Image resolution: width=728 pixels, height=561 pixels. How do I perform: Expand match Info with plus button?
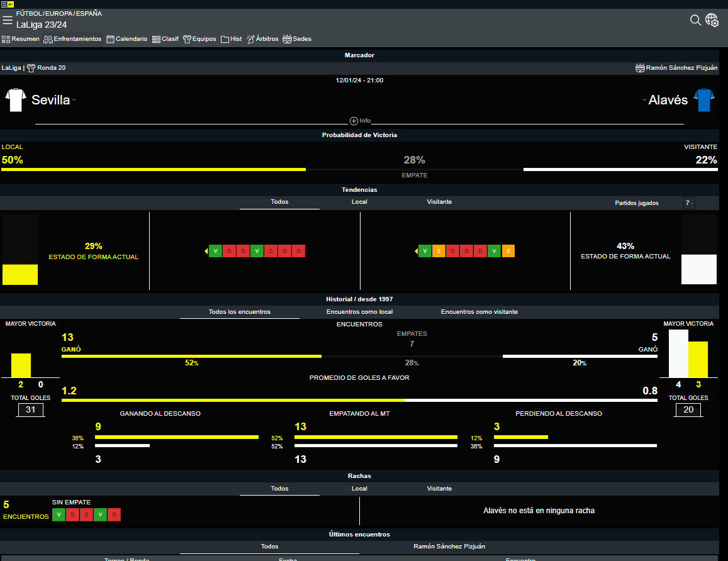354,121
